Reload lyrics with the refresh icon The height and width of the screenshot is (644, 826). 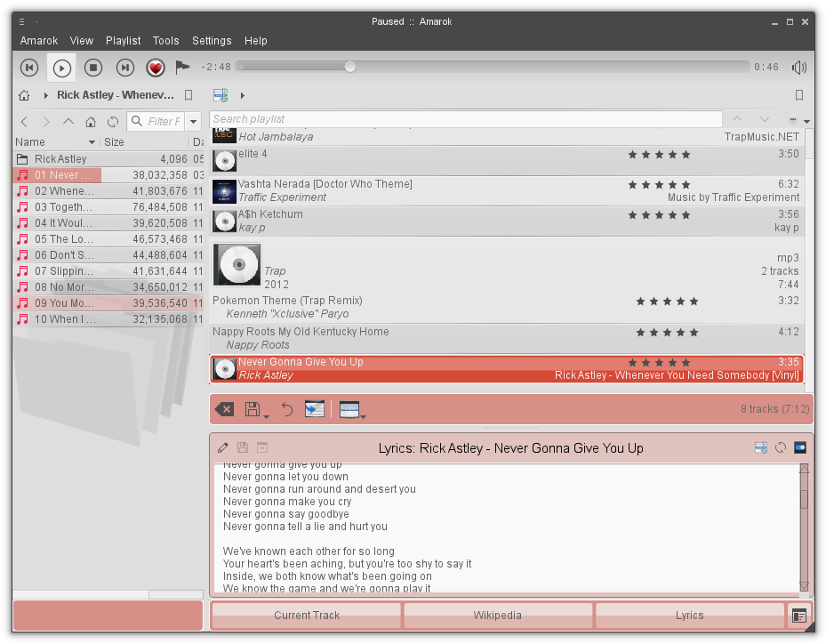pos(781,447)
